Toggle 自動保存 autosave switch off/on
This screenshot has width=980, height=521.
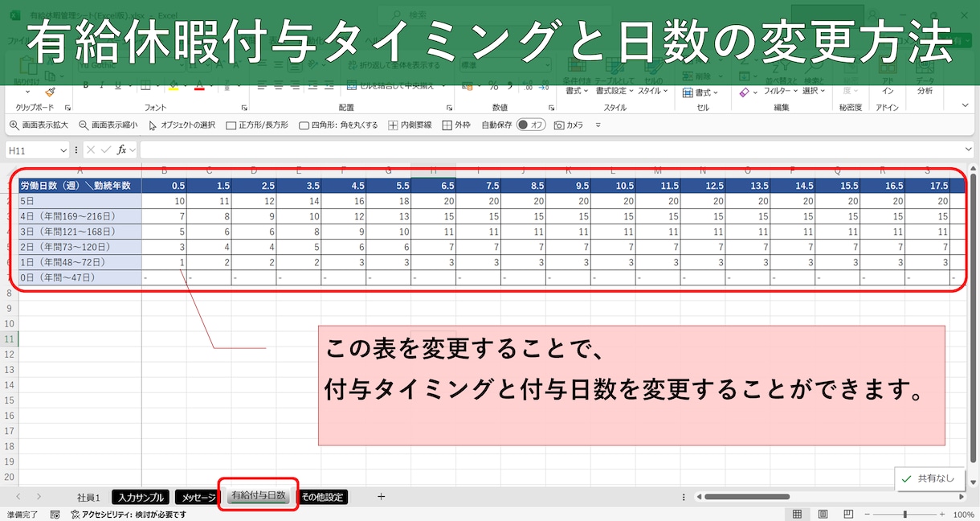[x=531, y=125]
